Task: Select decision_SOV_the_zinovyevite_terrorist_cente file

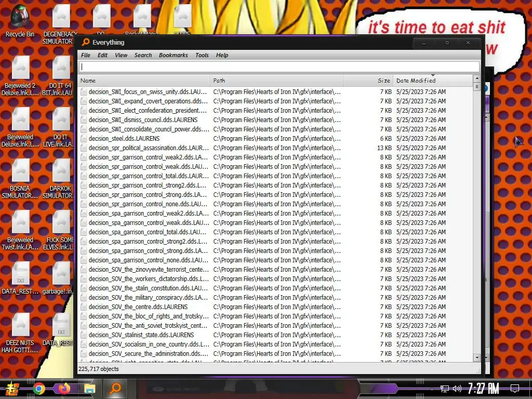Action: click(x=149, y=270)
